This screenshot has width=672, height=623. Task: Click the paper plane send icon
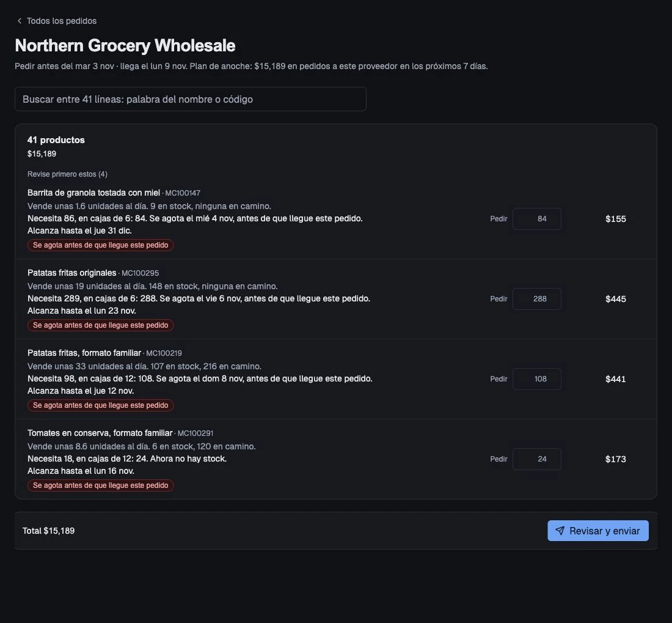pos(560,531)
